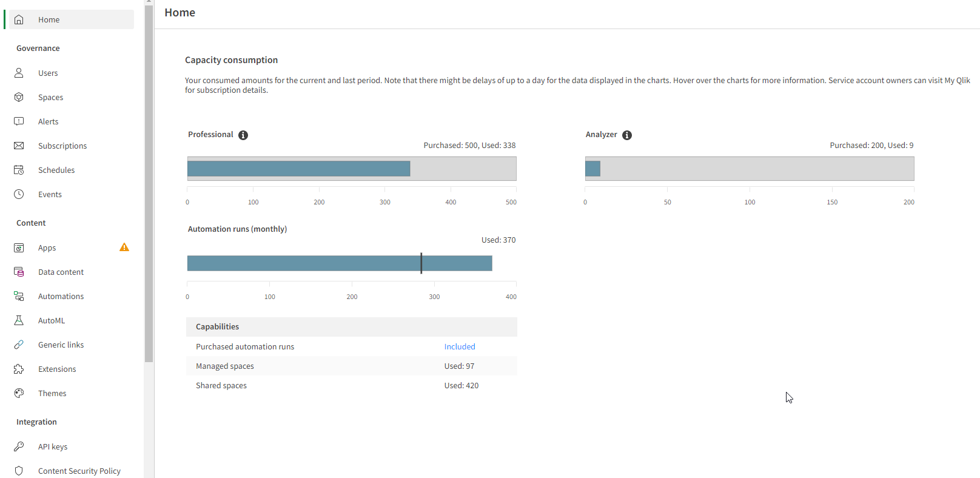The image size is (980, 478).
Task: Click the Capacity consumption heading
Action: pyautogui.click(x=231, y=60)
